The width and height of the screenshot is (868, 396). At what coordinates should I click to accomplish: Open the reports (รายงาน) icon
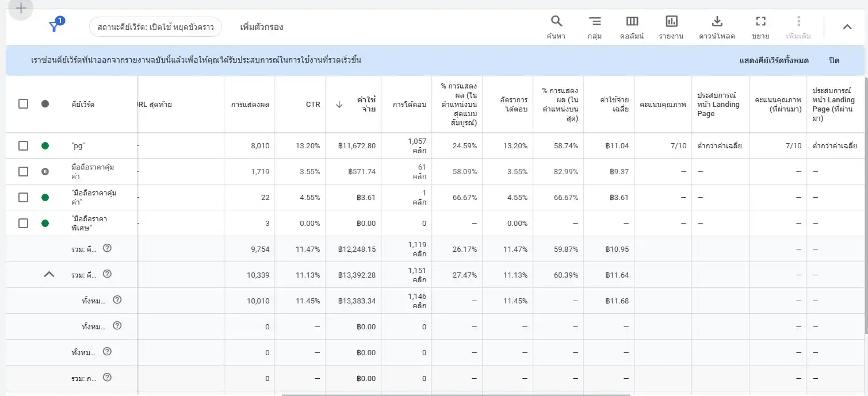(x=671, y=27)
